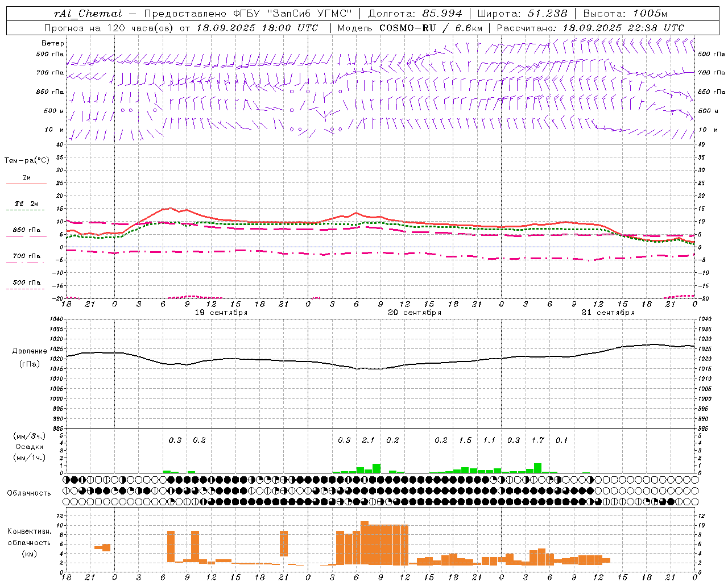Image resolution: width=728 pixels, height=582 pixels.
Task: Click the station name rAl_Chemal
Action: [x=88, y=14]
